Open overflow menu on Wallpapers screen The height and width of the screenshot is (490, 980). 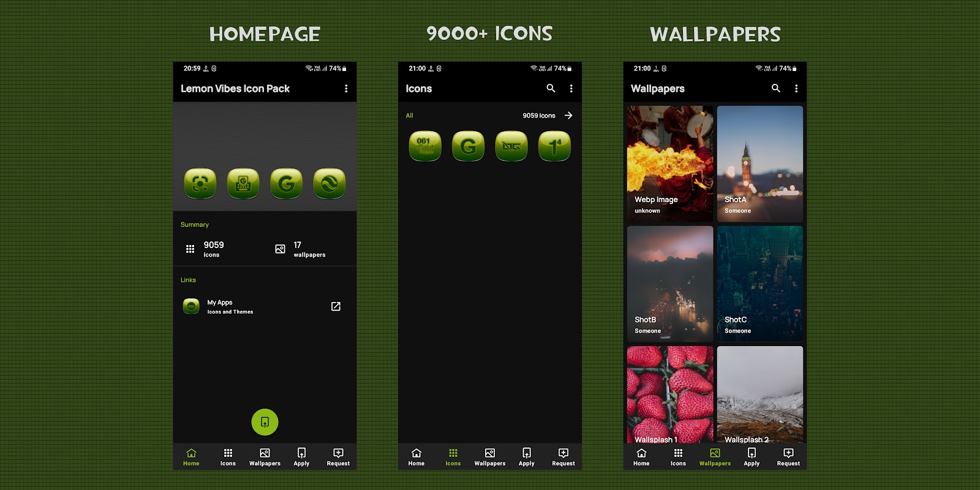(796, 89)
